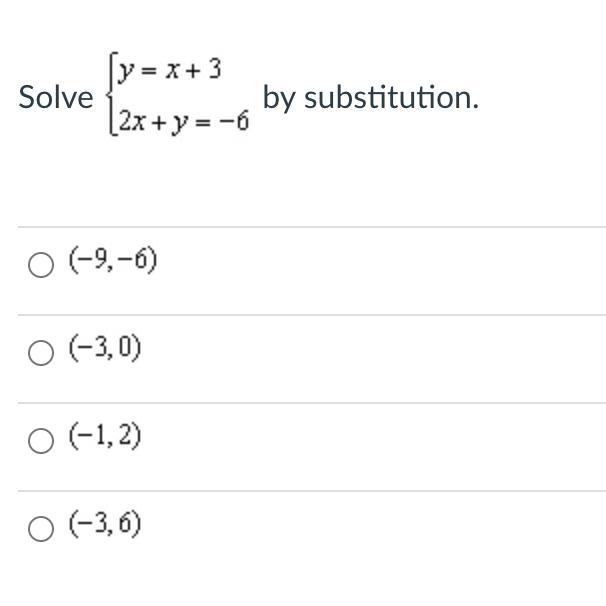Click the word "Solve" in the question
Viewport: 606px width, 606px height.
[55, 98]
